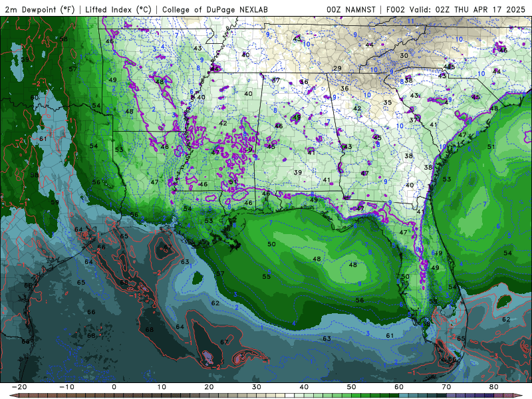Click the "2m Dewpoint (°F)" title text
This screenshot has width=532, height=399.
click(x=40, y=10)
